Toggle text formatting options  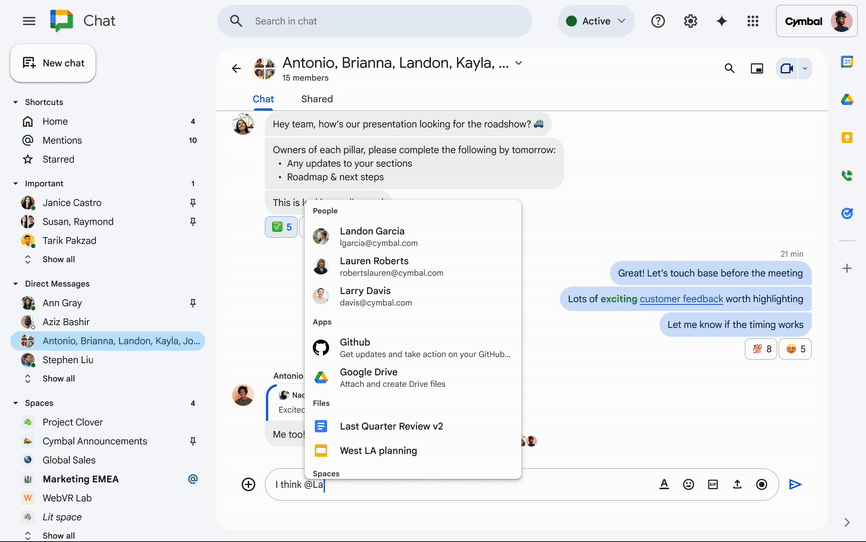click(x=664, y=485)
